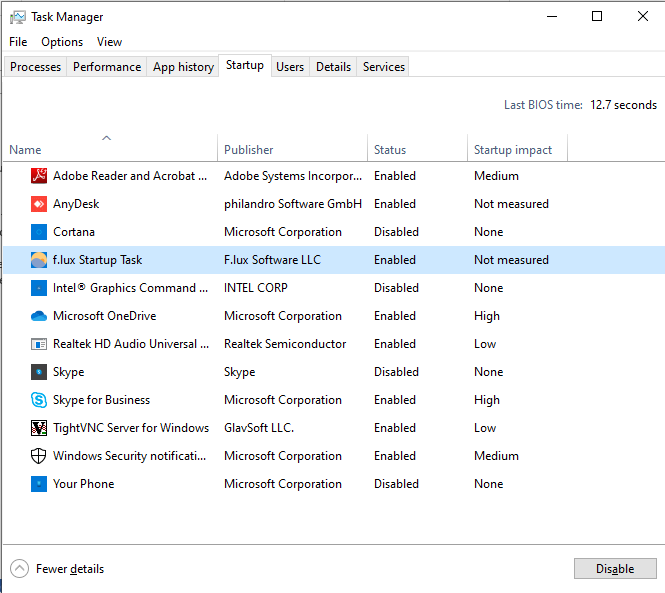Click publisher GlavSoft LLC.
Screen dimensions: 665x593
click(259, 428)
